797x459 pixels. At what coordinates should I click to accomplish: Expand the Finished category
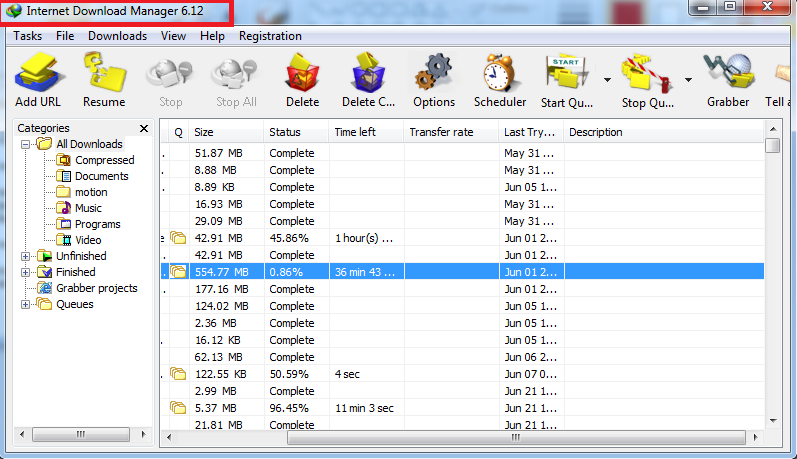point(25,272)
